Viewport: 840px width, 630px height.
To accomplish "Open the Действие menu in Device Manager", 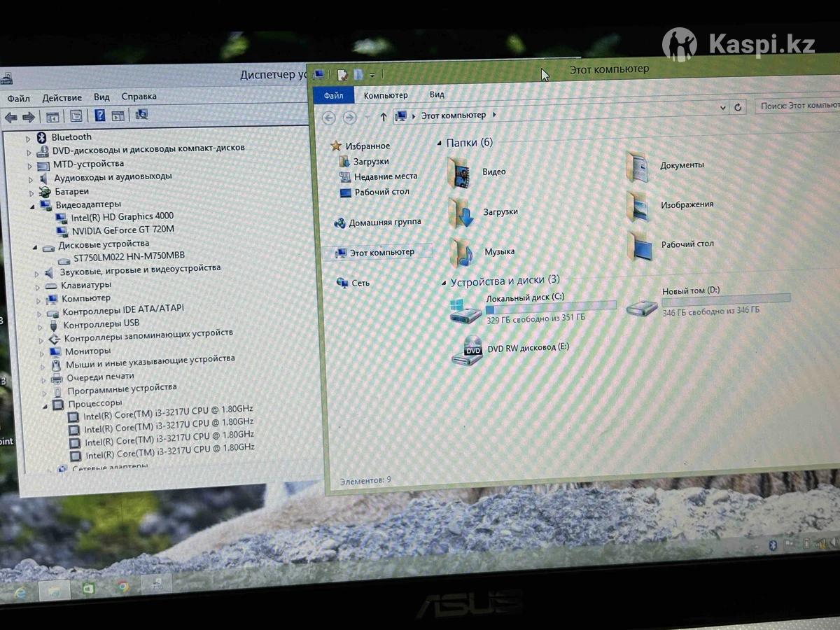I will [x=62, y=98].
